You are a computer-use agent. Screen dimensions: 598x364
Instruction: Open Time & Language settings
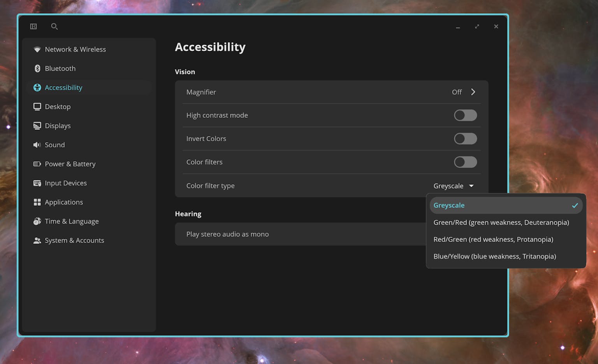72,221
